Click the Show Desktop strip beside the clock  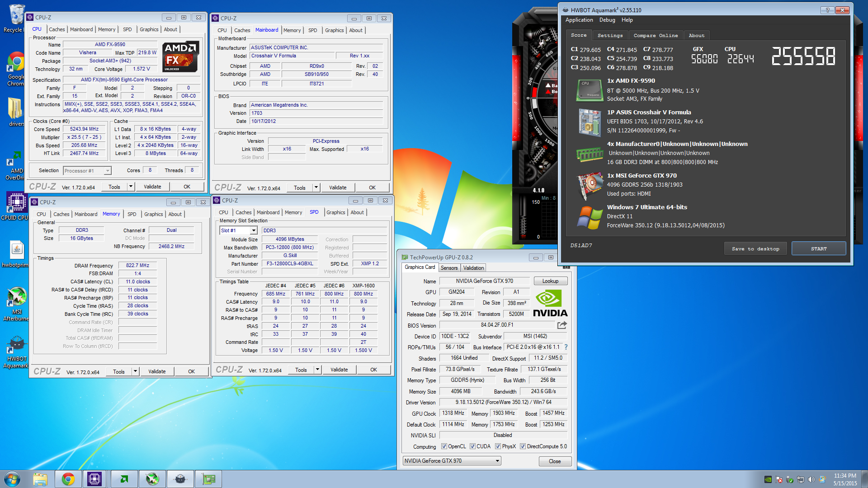pos(864,479)
